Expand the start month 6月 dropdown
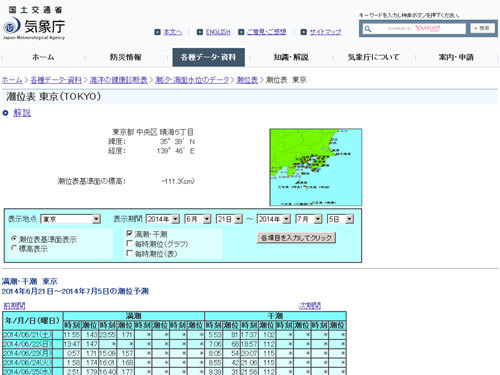500x375 pixels. (198, 219)
